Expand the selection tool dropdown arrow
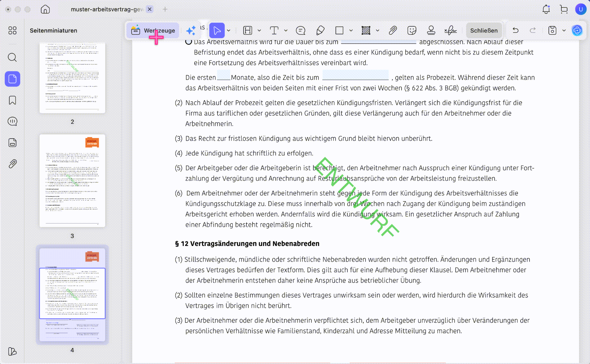Viewport: 590px width, 364px height. (x=229, y=31)
